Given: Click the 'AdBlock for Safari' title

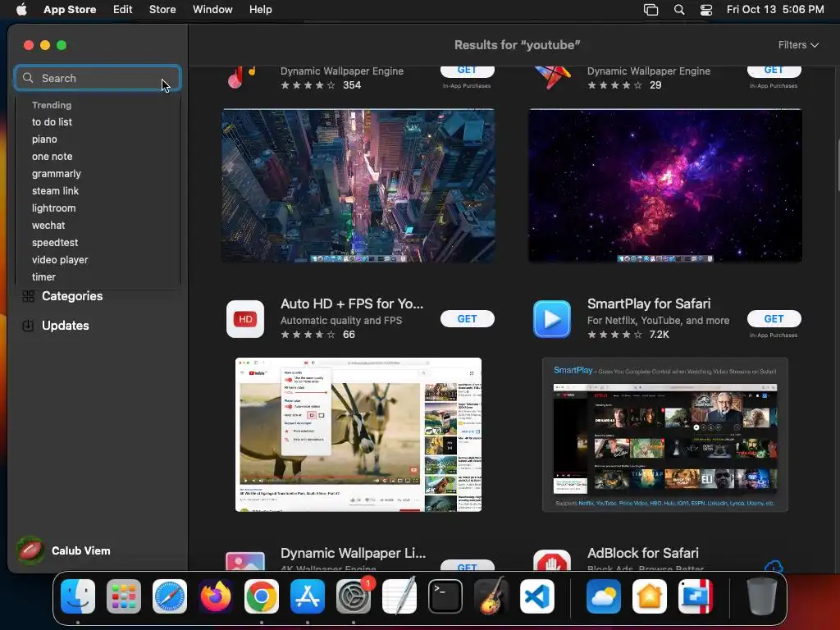Looking at the screenshot, I should 643,553.
